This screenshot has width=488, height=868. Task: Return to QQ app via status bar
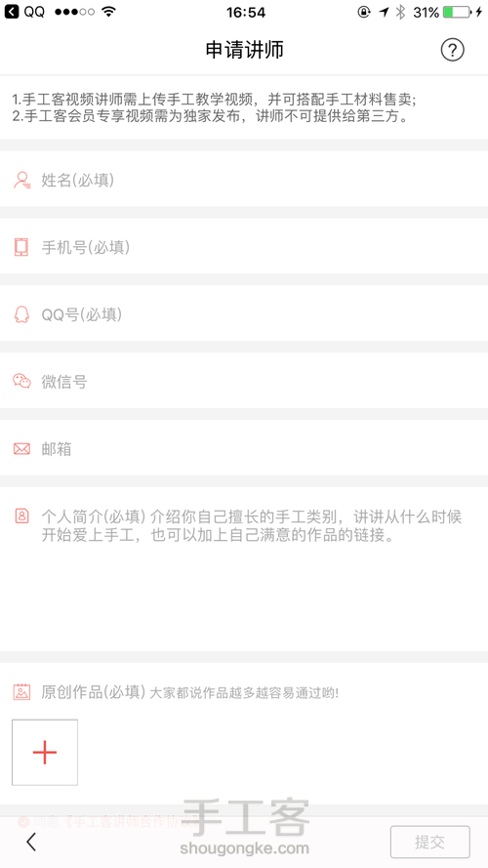24,12
